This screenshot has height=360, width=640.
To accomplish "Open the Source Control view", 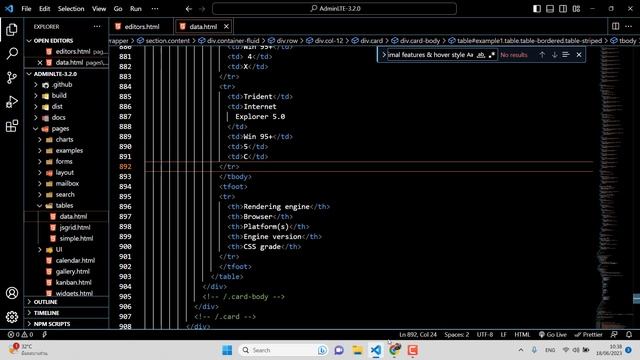I will [12, 78].
